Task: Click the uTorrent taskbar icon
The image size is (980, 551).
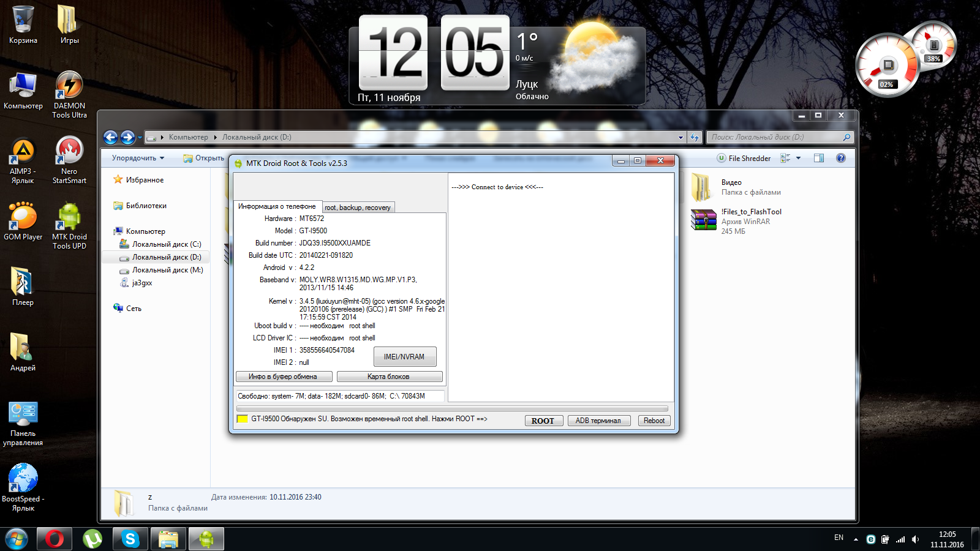Action: coord(92,539)
